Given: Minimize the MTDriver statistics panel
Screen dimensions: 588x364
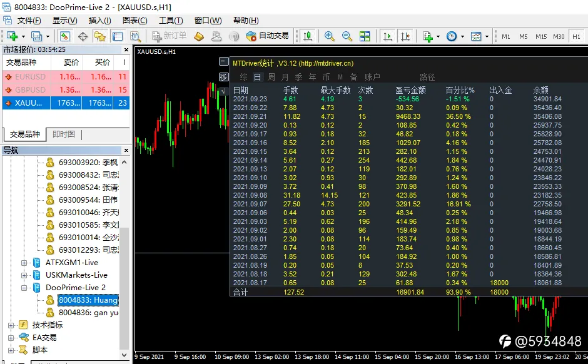Looking at the screenshot, I should coord(223,61).
